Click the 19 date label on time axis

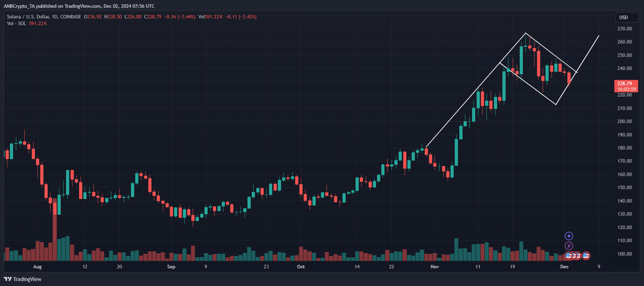pyautogui.click(x=512, y=267)
